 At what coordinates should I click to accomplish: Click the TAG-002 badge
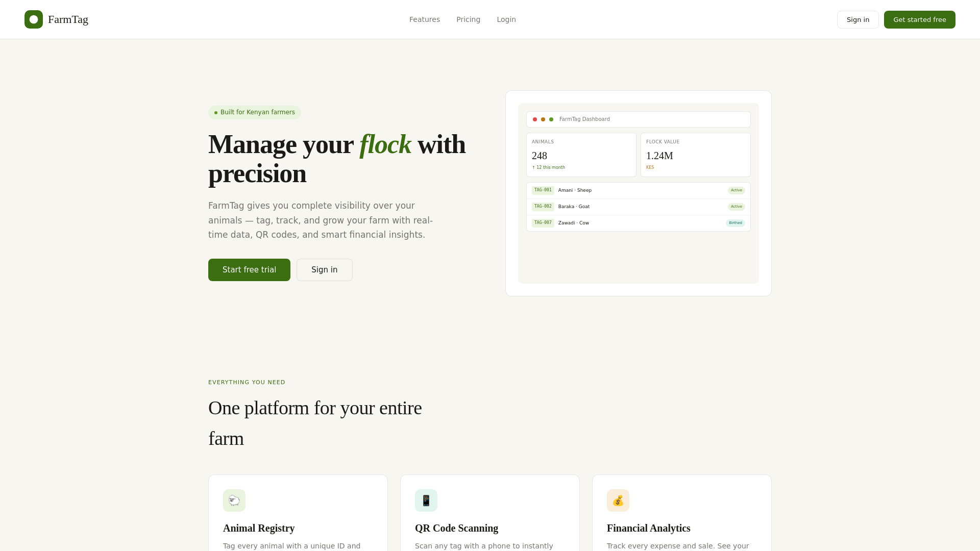(543, 207)
